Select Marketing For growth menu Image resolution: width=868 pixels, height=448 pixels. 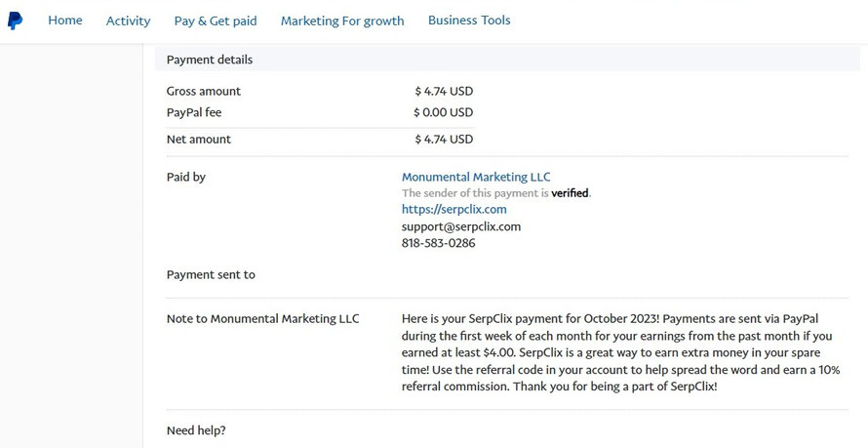342,21
